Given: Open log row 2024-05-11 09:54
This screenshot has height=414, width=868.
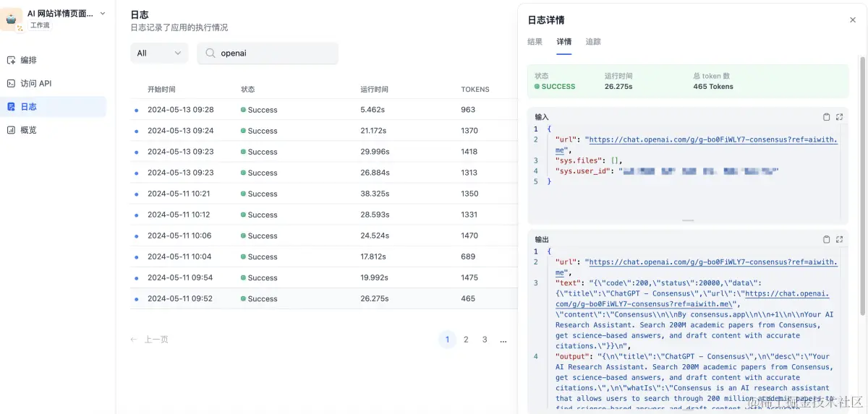Looking at the screenshot, I should [323, 277].
